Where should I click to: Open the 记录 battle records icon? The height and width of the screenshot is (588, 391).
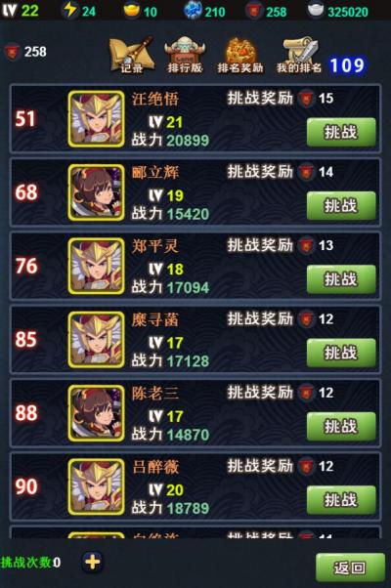click(x=131, y=55)
